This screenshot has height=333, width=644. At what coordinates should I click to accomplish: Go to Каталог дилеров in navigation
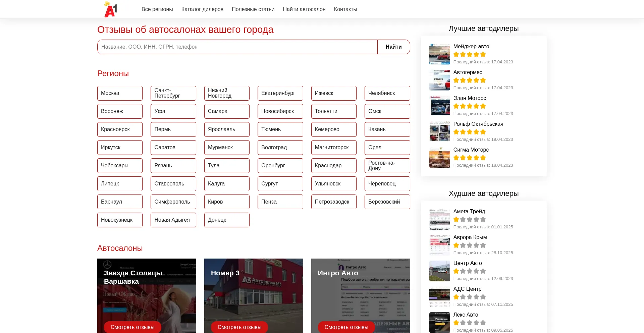(x=202, y=9)
